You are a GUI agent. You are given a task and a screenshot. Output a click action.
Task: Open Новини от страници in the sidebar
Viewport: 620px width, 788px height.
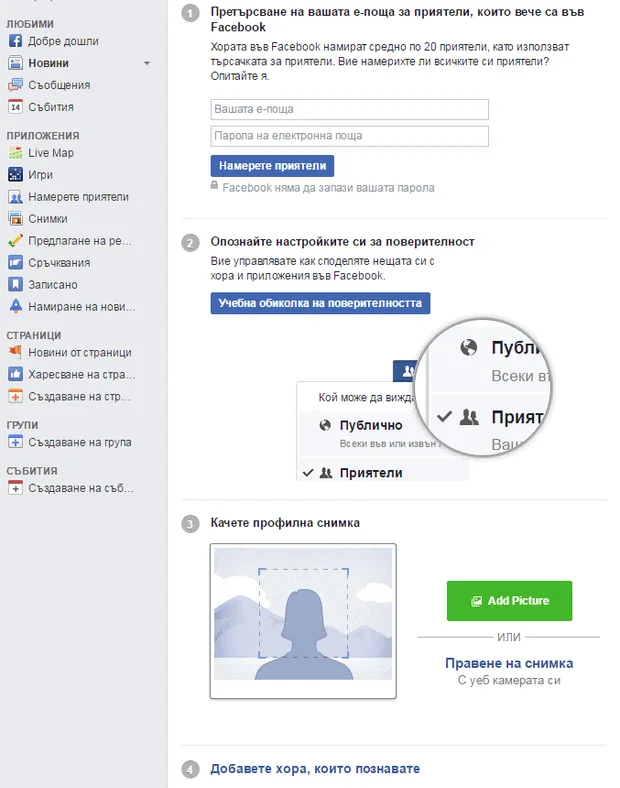click(x=80, y=353)
